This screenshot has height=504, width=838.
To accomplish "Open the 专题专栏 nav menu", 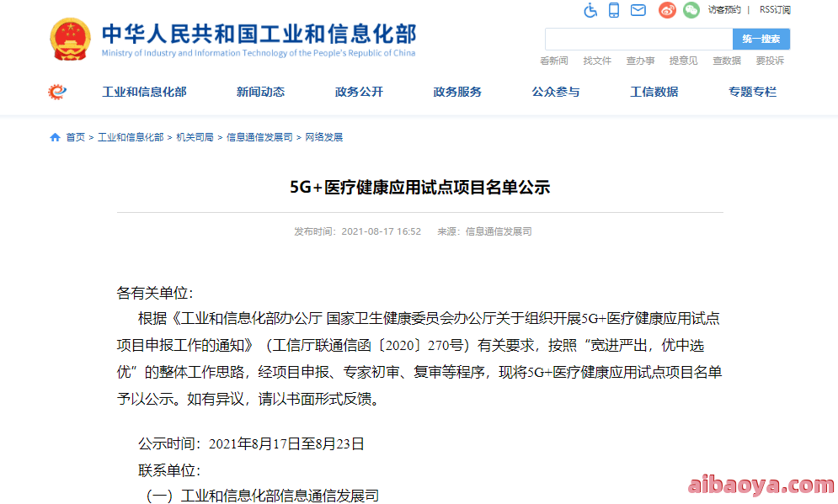I will 752,92.
